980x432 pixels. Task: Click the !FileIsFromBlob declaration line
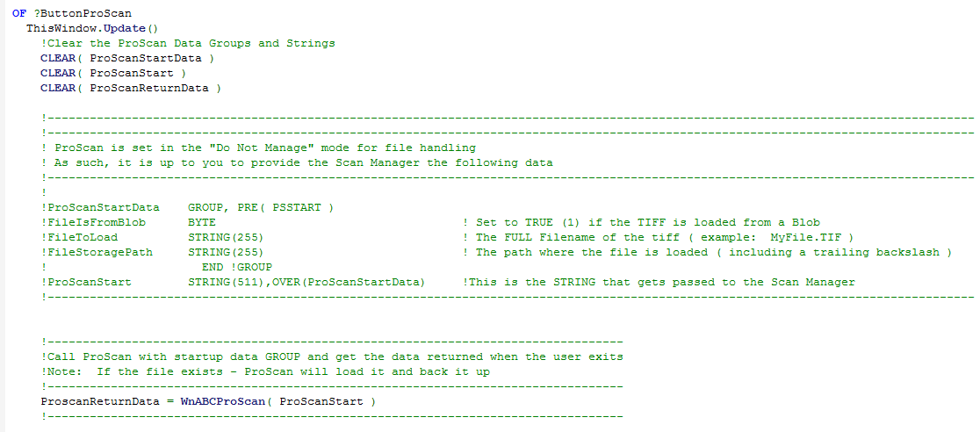tap(431, 222)
